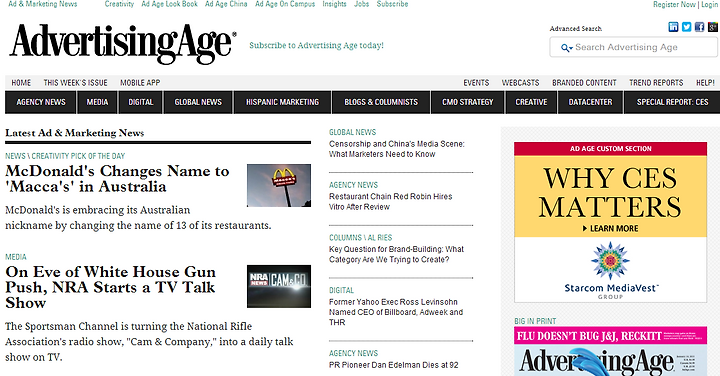This screenshot has height=376, width=720.
Task: Open Key Question for Brand-Building article
Action: 396,254
